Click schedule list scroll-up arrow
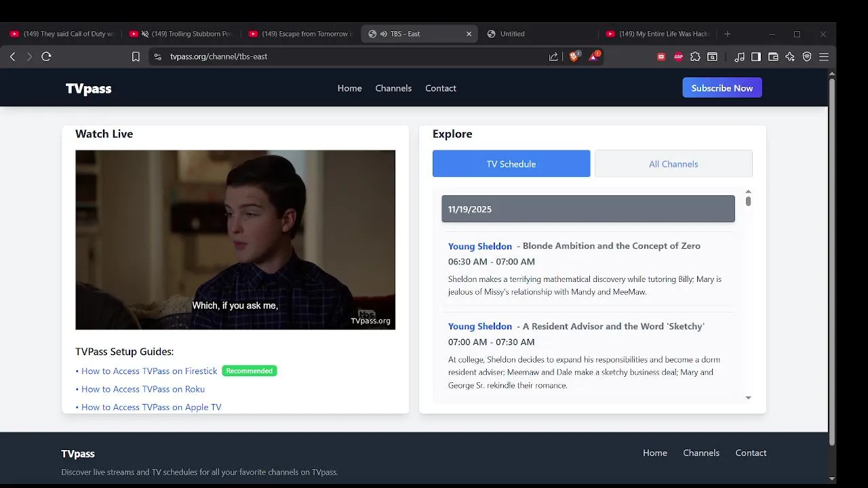Viewport: 868px width, 488px height. click(748, 192)
